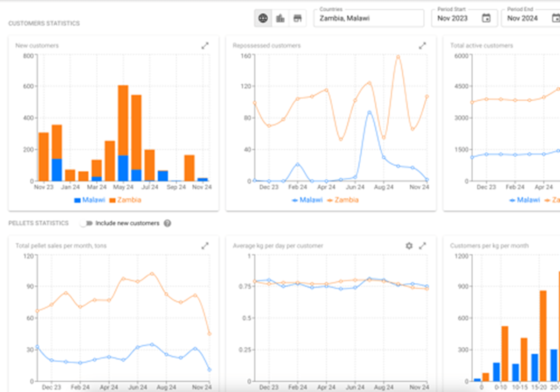The width and height of the screenshot is (560, 392).
Task: Toggle Malawi in Total active customers legend
Action: [x=525, y=200]
